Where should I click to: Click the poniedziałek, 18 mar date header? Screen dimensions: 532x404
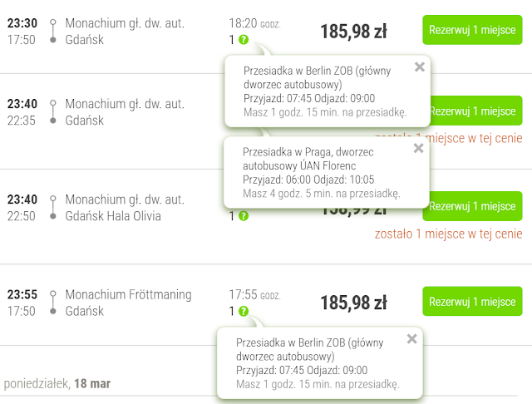point(57,384)
